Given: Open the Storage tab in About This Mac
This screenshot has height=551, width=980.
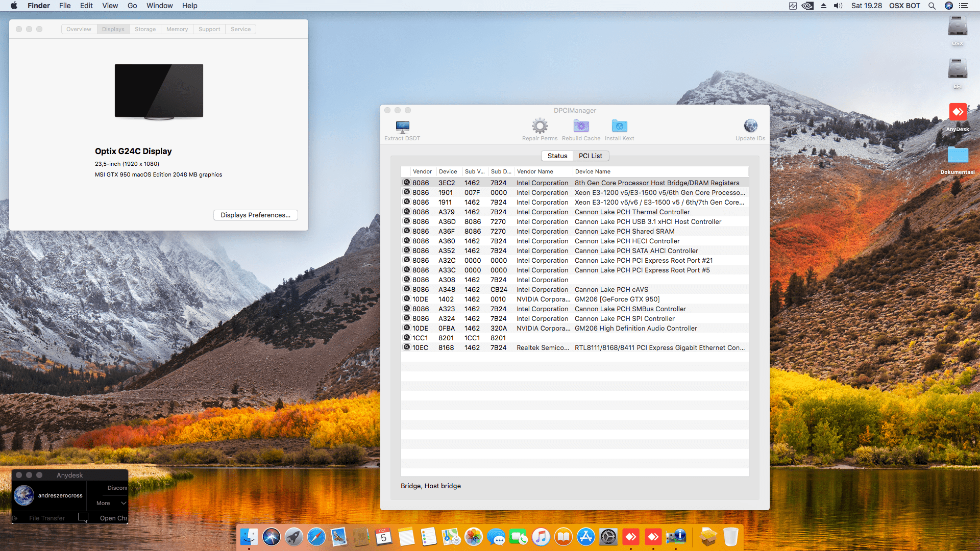Looking at the screenshot, I should point(145,29).
